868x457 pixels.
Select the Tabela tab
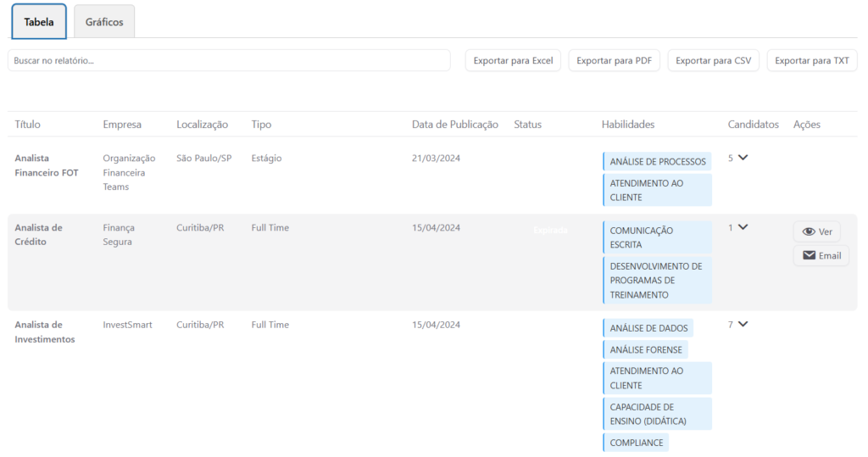(39, 22)
